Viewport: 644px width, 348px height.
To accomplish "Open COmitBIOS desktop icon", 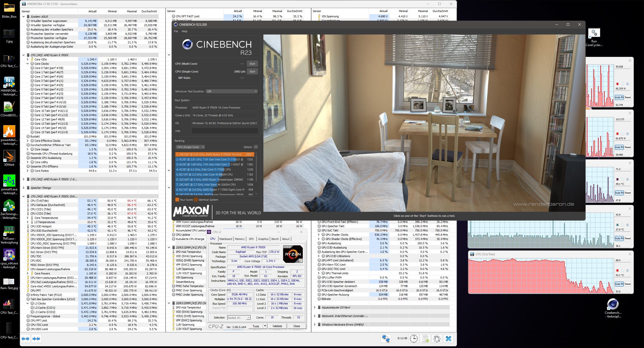I will pyautogui.click(x=9, y=109).
